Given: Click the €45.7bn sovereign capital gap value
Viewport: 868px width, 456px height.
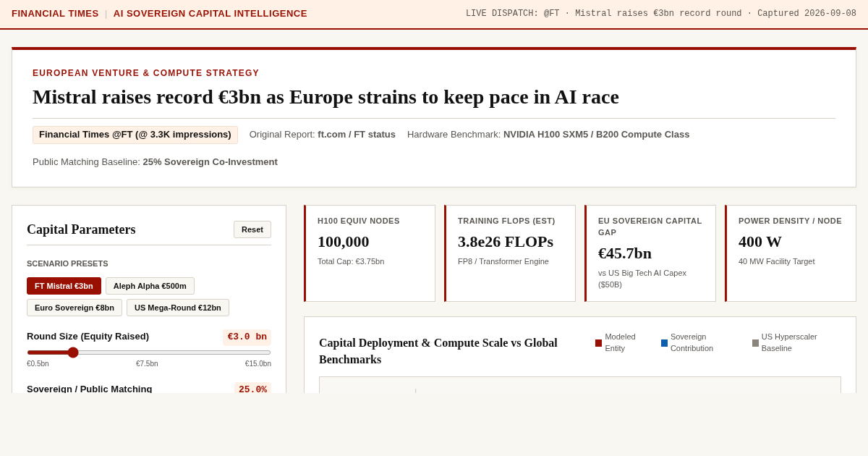Looking at the screenshot, I should (625, 253).
